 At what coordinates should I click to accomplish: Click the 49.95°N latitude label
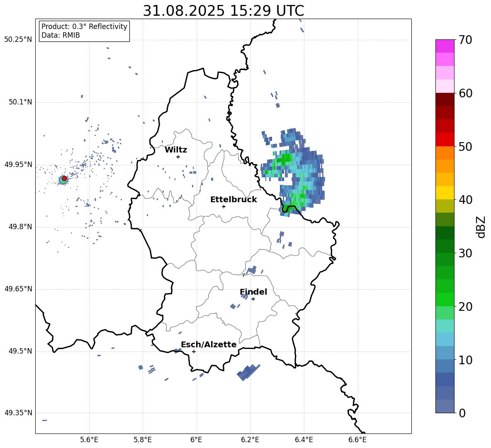click(18, 165)
